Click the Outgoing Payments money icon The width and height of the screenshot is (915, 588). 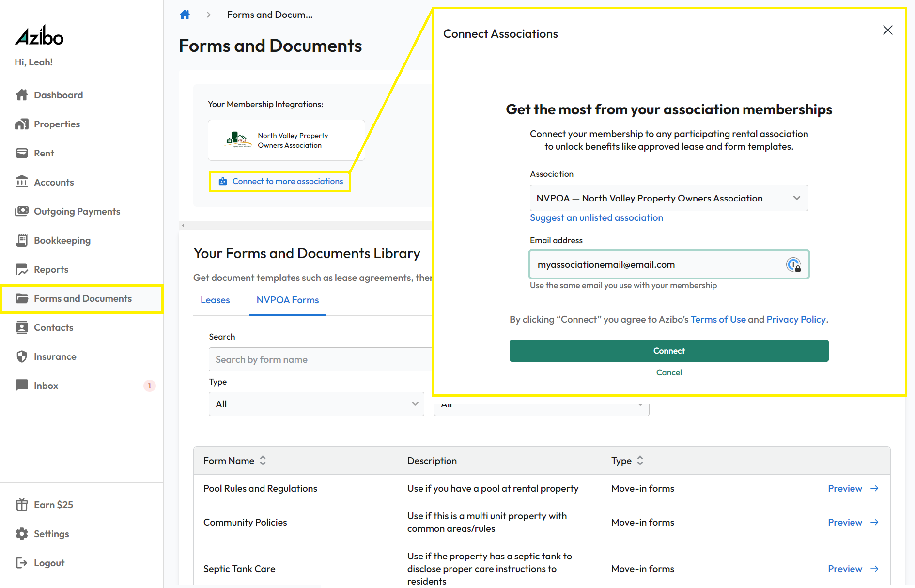(22, 211)
